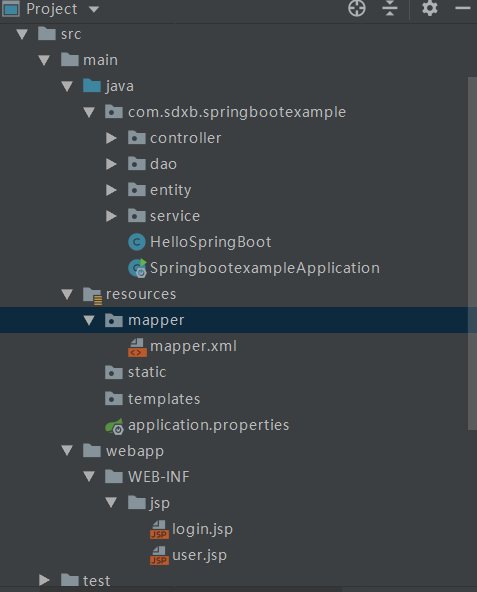
Task: Click the vertical scrollbar of Project tree
Action: (x=472, y=253)
